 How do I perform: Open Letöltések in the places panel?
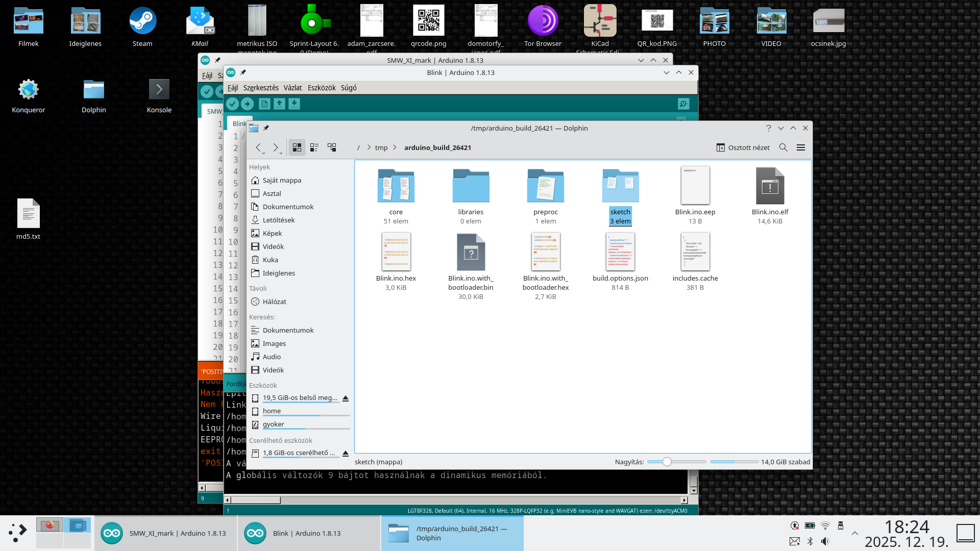click(x=279, y=220)
